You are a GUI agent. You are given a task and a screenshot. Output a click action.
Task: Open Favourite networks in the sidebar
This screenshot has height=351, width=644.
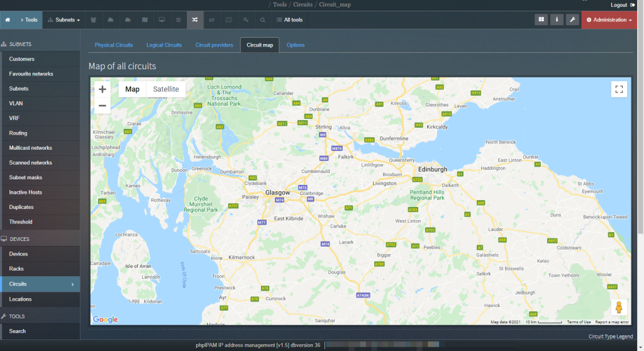pyautogui.click(x=31, y=74)
